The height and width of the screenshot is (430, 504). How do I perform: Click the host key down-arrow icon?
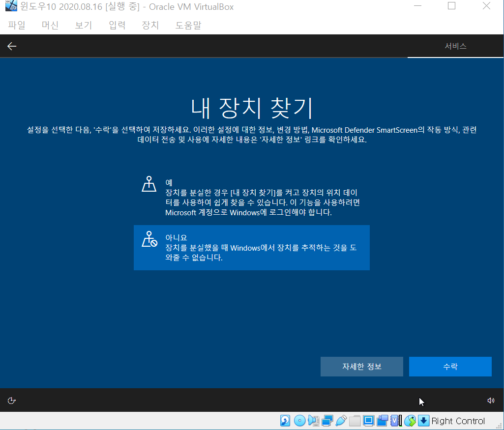tap(424, 421)
